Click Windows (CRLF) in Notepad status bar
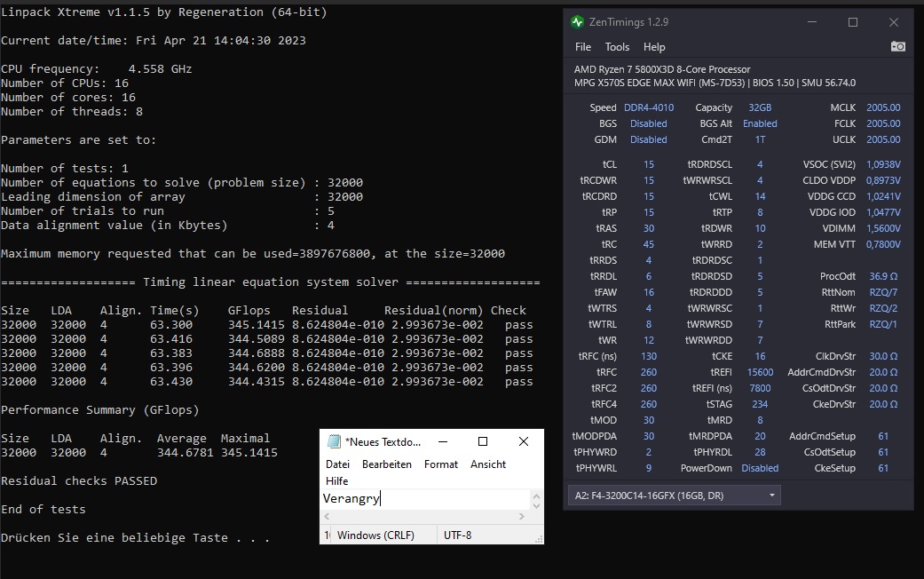The width and height of the screenshot is (924, 579). coord(376,535)
